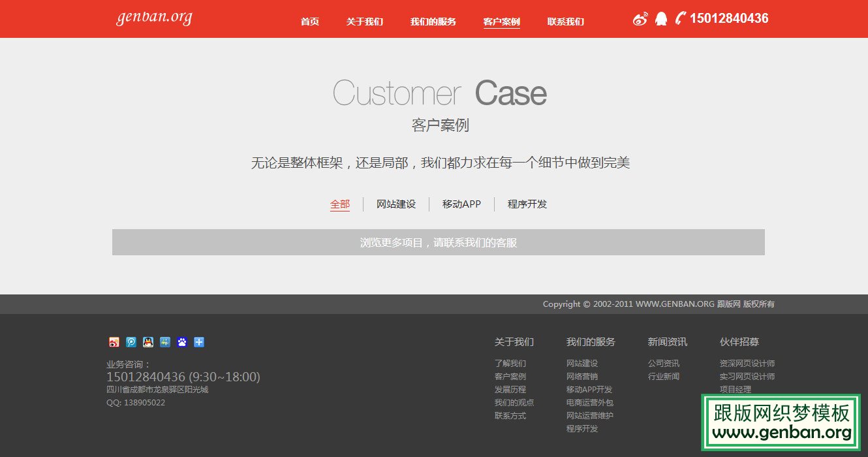Viewport: 868px width, 457px height.
Task: Click the 浏览更多项目 banner
Action: tap(439, 242)
